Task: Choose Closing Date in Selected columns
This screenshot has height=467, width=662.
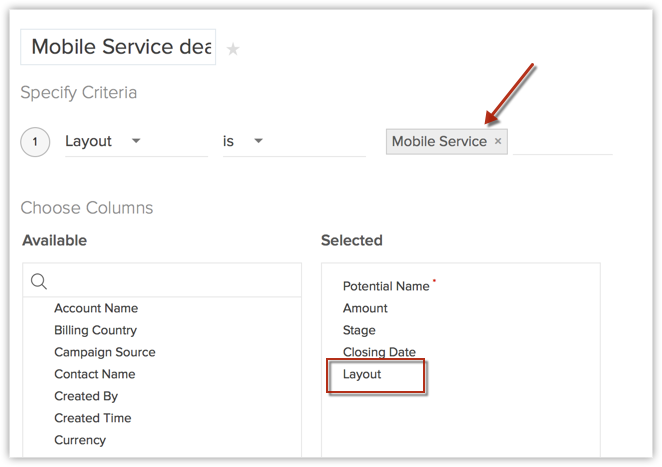Action: point(379,352)
